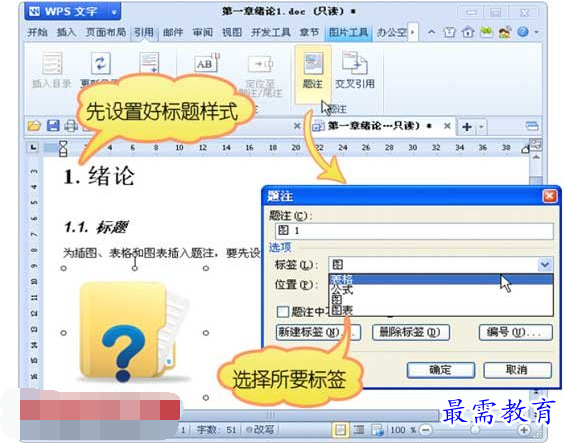Click the save floppy disk icon
The height and width of the screenshot is (443, 564).
53,126
